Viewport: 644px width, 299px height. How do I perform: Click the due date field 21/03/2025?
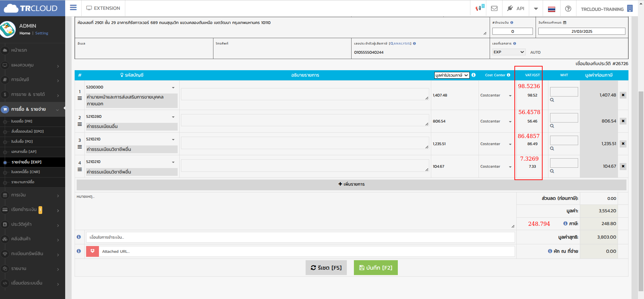582,31
